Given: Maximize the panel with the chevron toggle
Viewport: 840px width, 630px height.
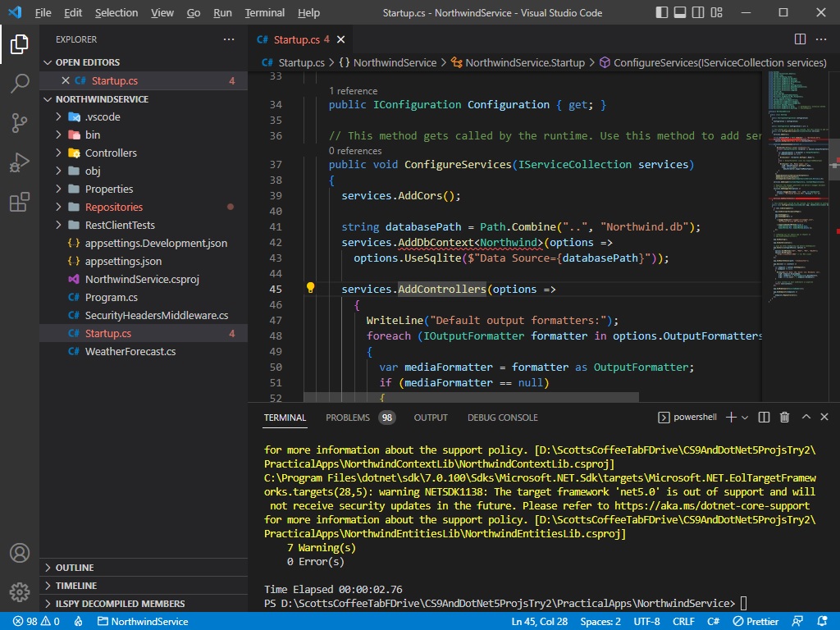Looking at the screenshot, I should [x=806, y=417].
